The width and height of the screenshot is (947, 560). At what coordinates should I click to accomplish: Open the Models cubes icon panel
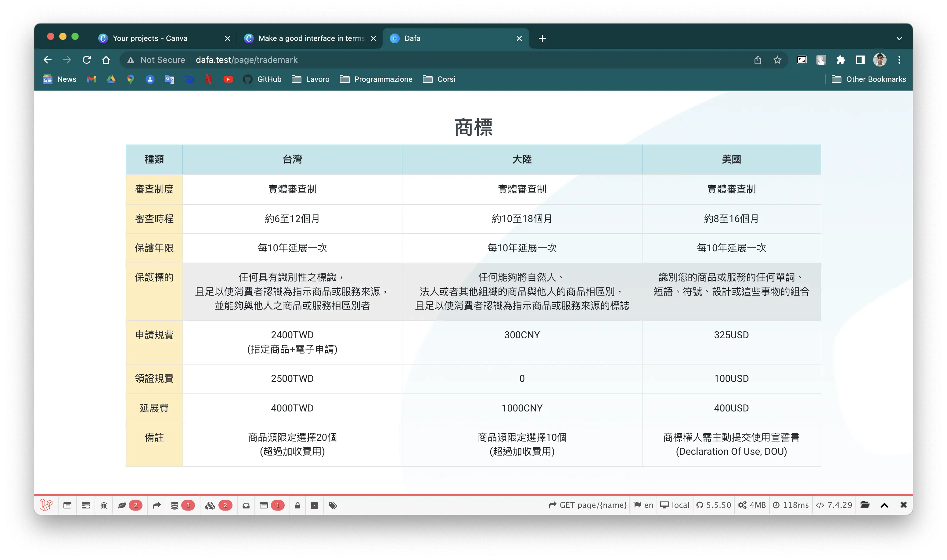210,505
